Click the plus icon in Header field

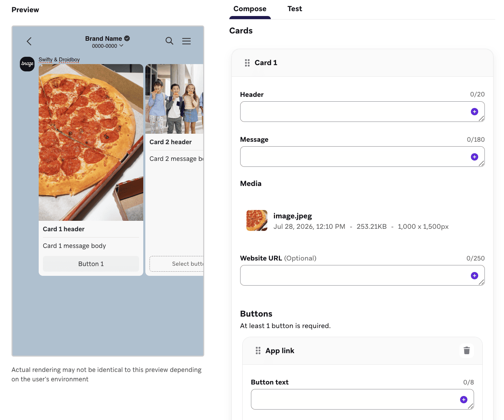(x=474, y=111)
